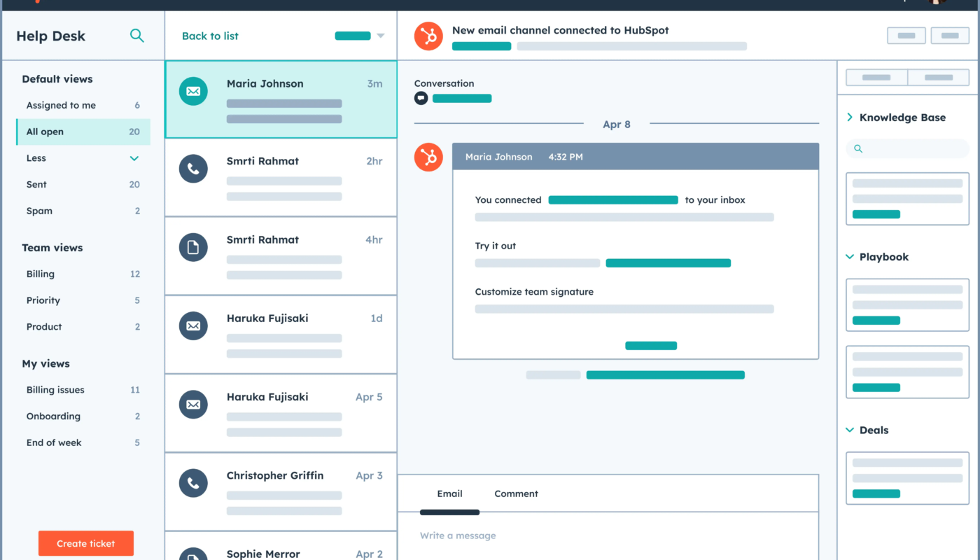Click the Create ticket button

point(86,543)
